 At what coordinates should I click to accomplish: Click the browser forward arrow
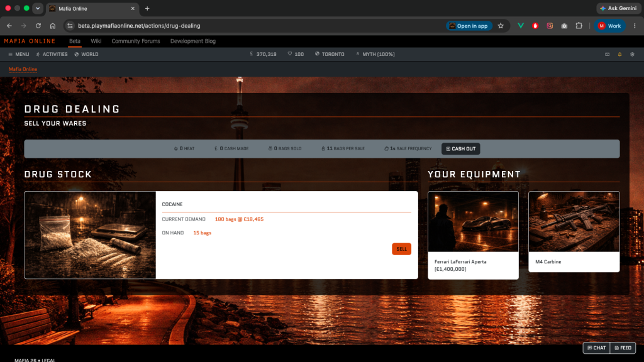click(x=23, y=25)
